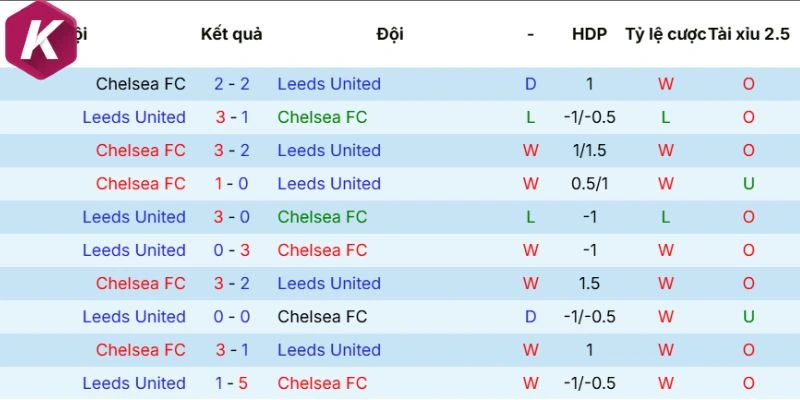Viewport: 800px width, 400px height.
Task: Click the green L result in the 3 - 0 row
Action: pos(531,217)
